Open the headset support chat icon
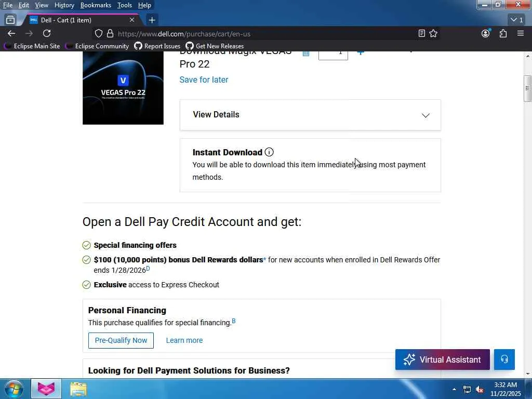Image resolution: width=532 pixels, height=399 pixels. tap(504, 360)
